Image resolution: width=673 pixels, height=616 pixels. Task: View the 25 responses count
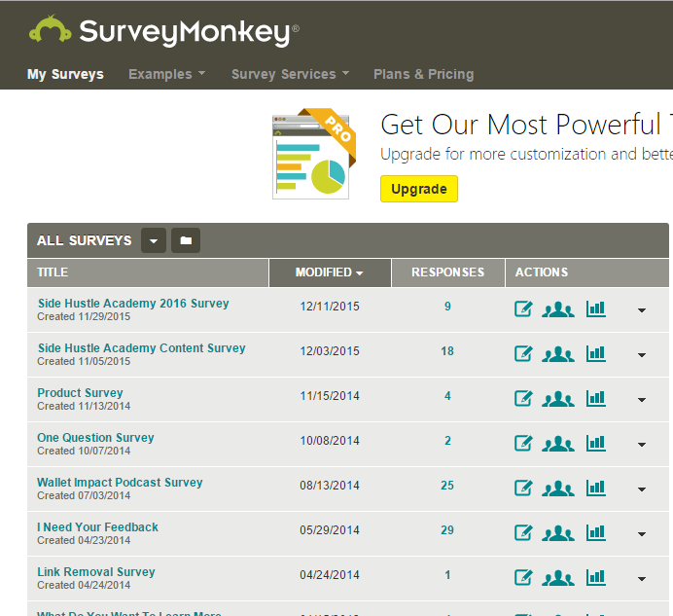click(x=447, y=486)
